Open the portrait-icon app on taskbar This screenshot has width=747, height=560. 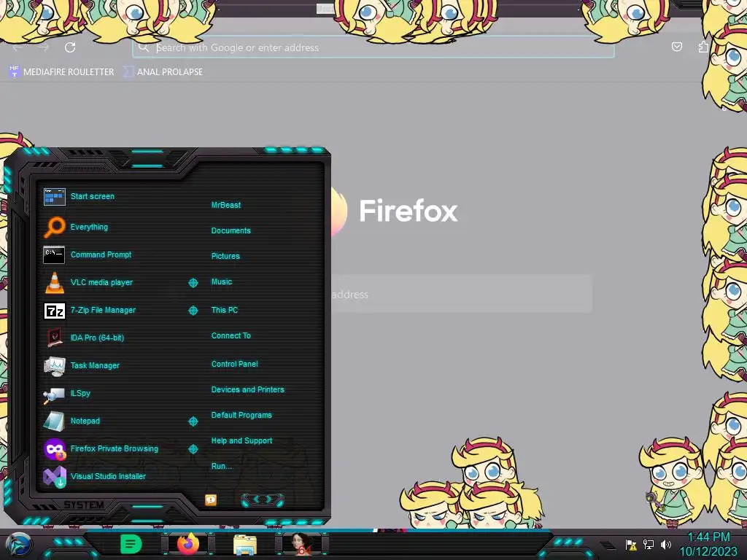coord(301,544)
